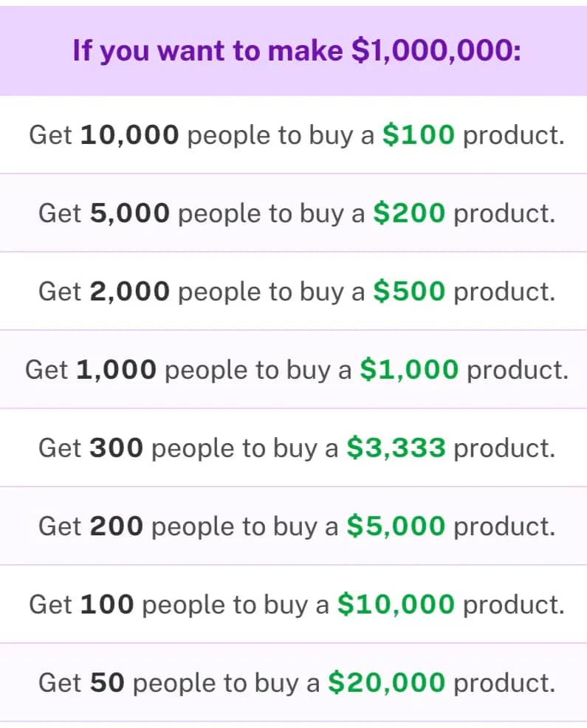Select the green $500 price
587x728 pixels.
coord(409,292)
